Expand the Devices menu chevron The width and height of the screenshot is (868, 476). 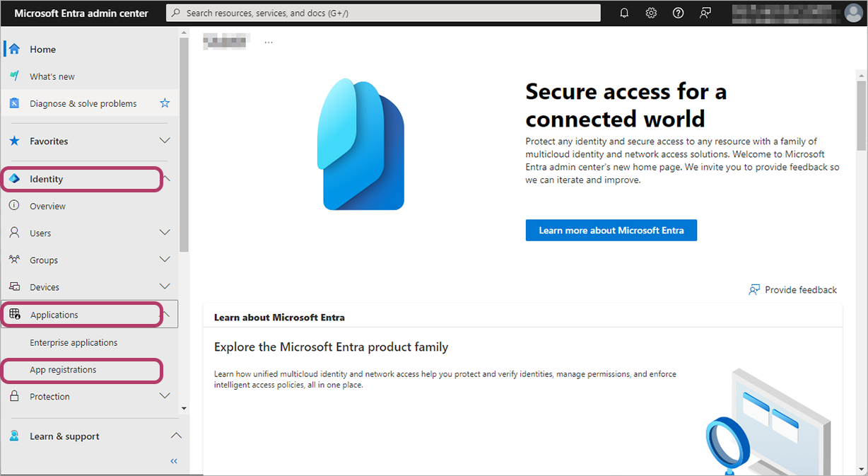(165, 286)
